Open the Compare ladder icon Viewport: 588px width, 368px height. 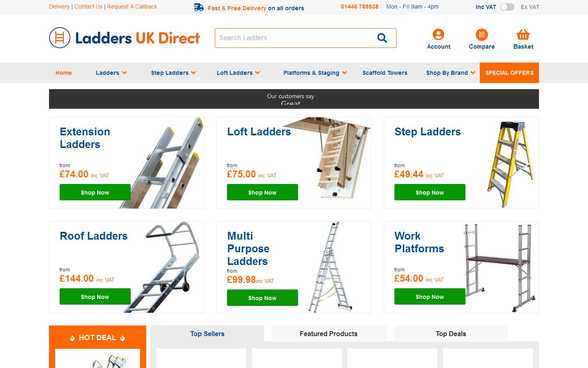point(482,34)
